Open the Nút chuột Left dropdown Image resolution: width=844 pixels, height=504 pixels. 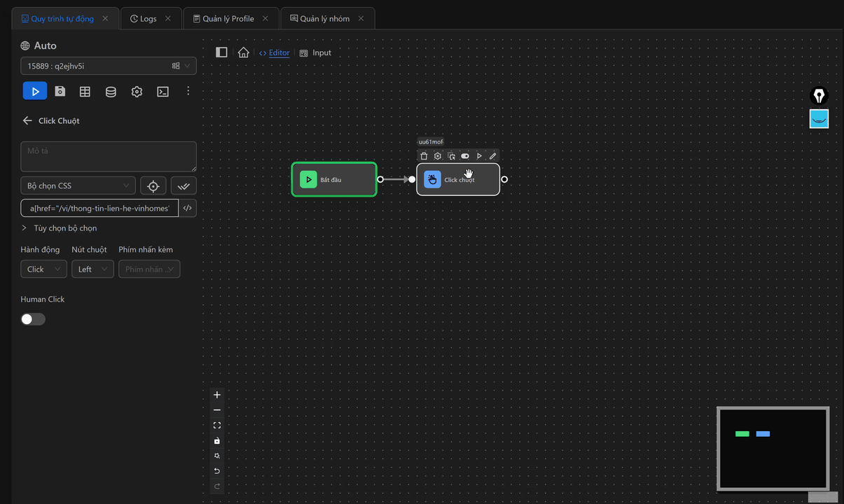point(92,269)
